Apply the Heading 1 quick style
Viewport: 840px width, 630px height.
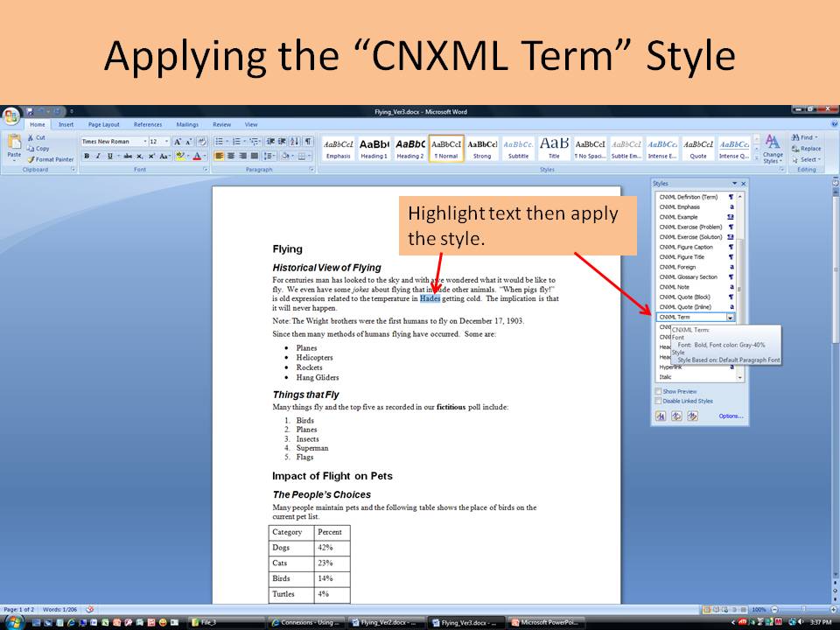click(374, 149)
